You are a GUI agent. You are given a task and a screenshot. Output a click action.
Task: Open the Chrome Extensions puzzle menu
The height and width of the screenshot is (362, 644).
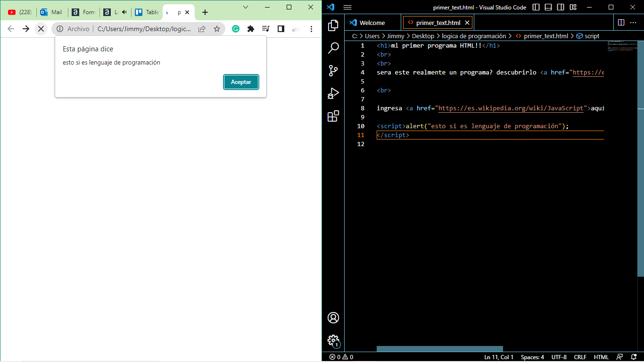pos(251,29)
